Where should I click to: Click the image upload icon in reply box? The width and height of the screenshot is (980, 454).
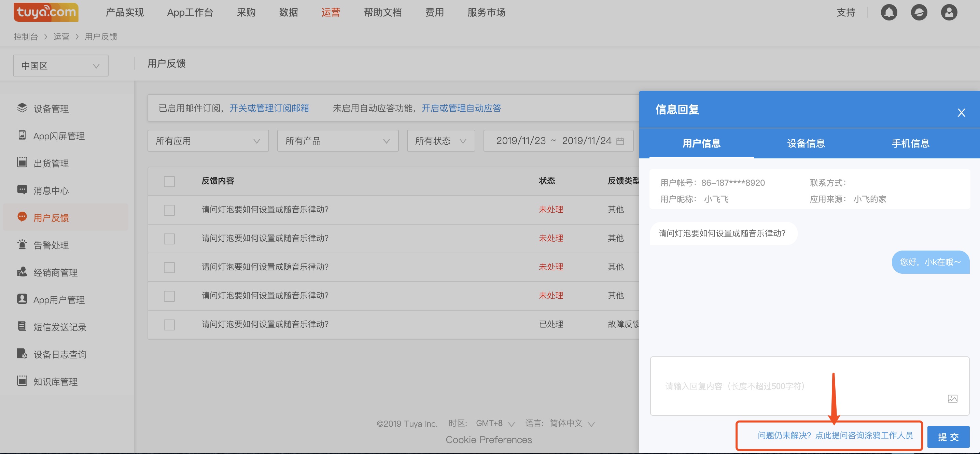[x=953, y=398]
